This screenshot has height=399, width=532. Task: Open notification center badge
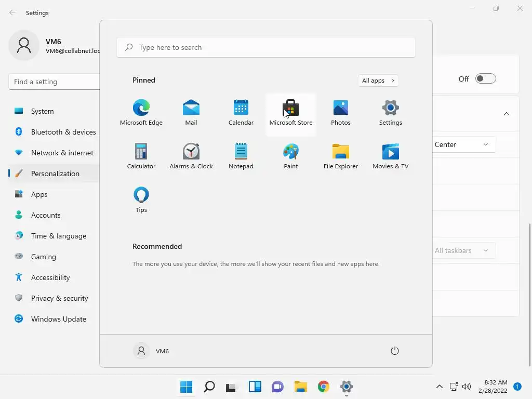(x=517, y=387)
